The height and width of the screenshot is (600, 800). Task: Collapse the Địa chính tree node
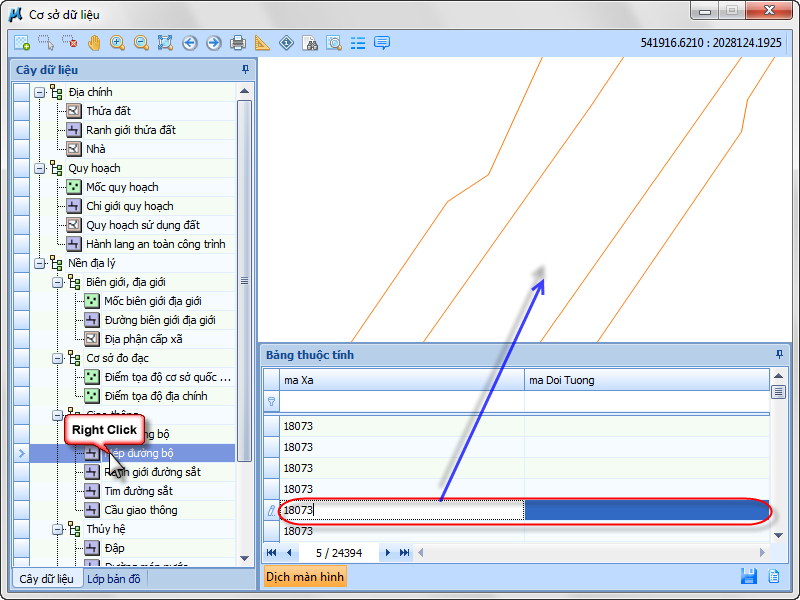tap(40, 92)
